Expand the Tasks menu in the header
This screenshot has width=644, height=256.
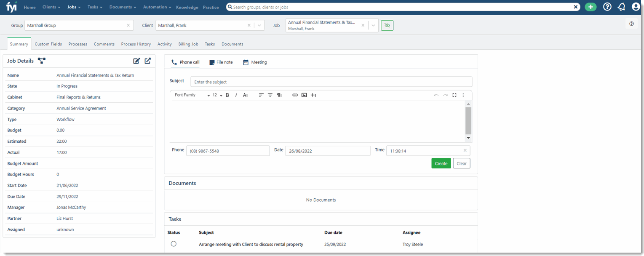pos(95,7)
